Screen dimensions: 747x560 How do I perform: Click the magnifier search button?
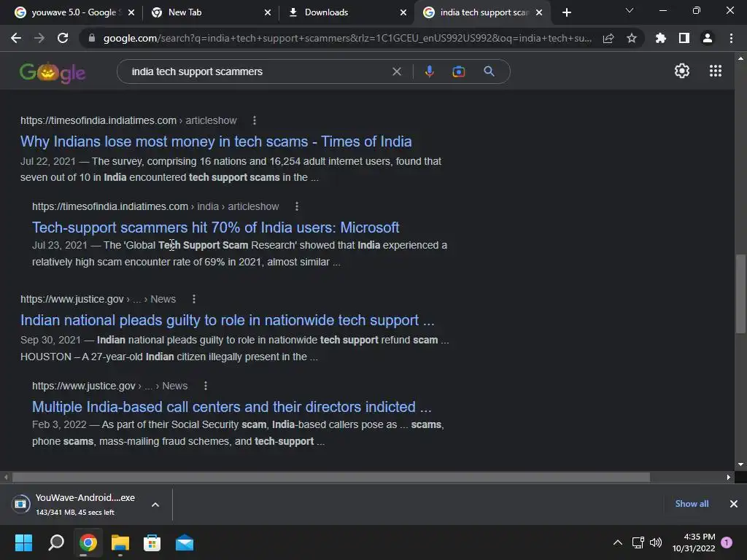pos(489,71)
